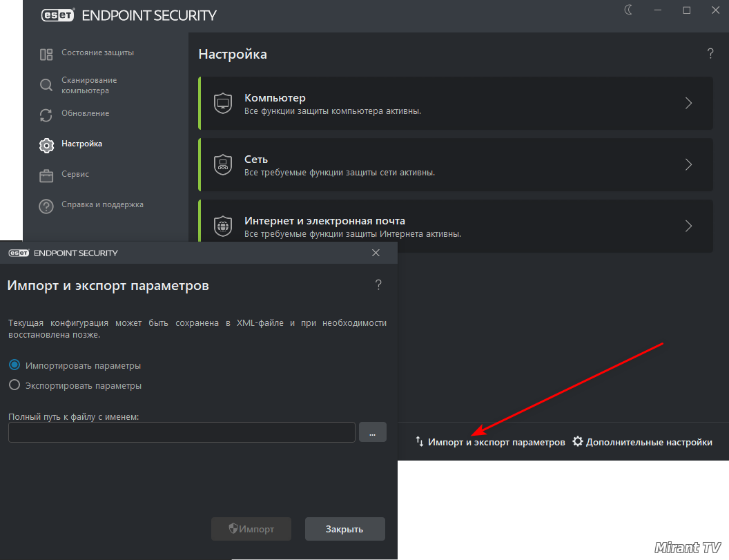This screenshot has height=560, width=729.
Task: Click the browse ellipsis button
Action: 372,432
